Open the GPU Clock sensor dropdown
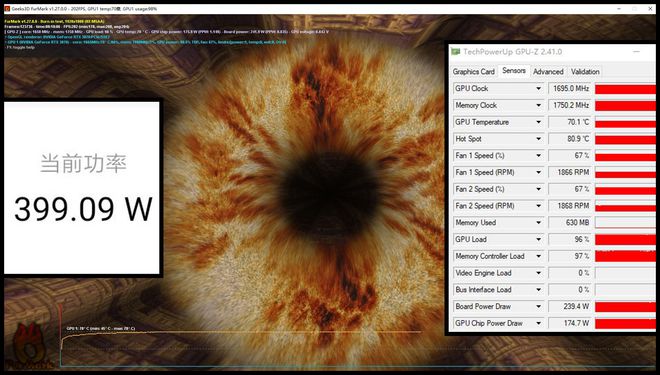 [x=538, y=88]
